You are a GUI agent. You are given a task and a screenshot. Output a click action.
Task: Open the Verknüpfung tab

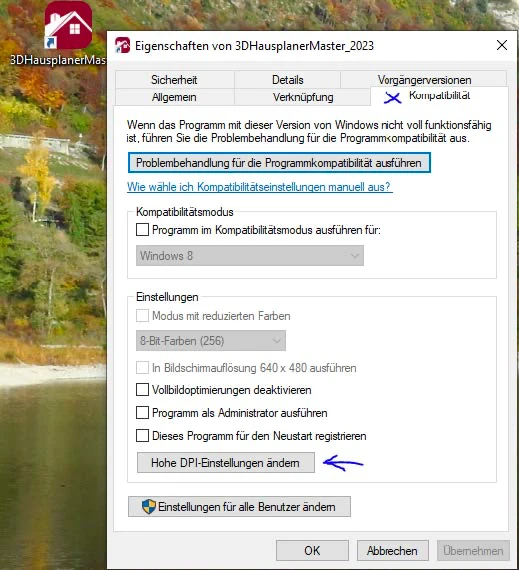pos(303,97)
